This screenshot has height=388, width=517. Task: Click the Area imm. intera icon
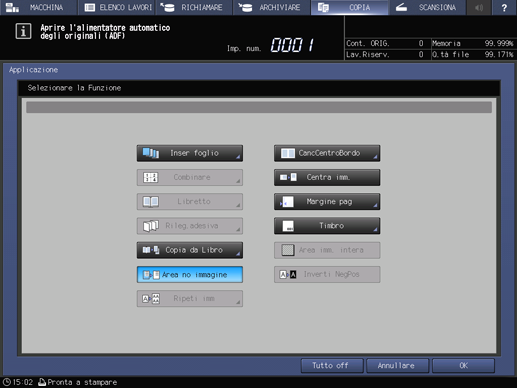point(288,250)
